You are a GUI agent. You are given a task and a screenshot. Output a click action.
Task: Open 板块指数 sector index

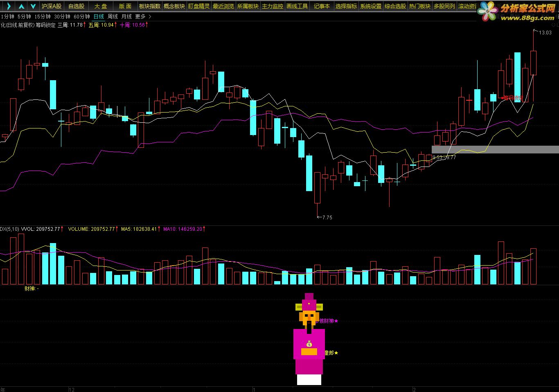tap(150, 6)
